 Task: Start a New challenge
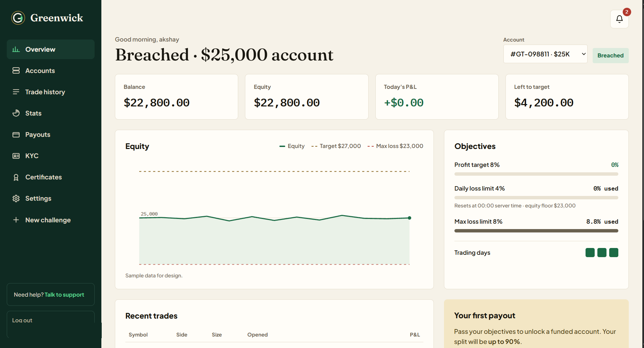click(x=51, y=220)
